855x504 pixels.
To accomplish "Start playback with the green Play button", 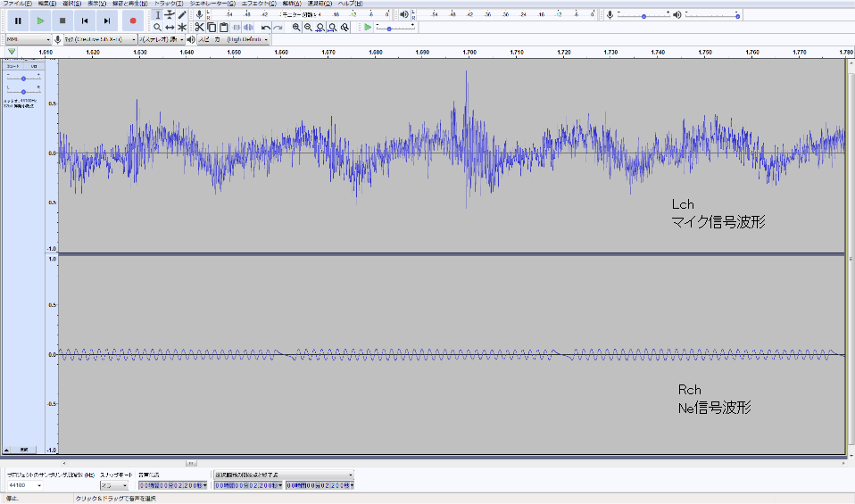I will [40, 21].
